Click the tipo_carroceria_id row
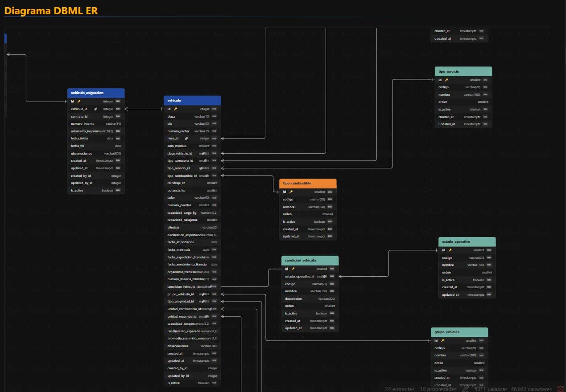The image size is (566, 392). tap(192, 161)
